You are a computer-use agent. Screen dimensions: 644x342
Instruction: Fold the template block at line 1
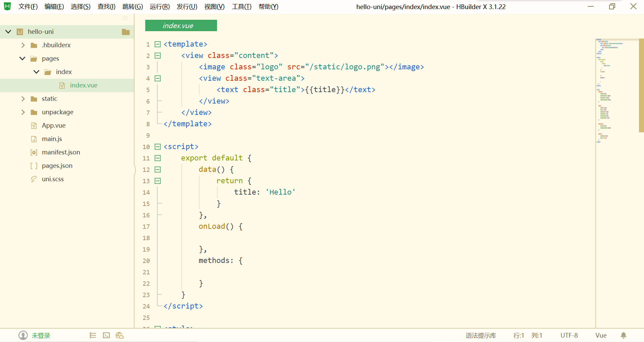tap(158, 44)
